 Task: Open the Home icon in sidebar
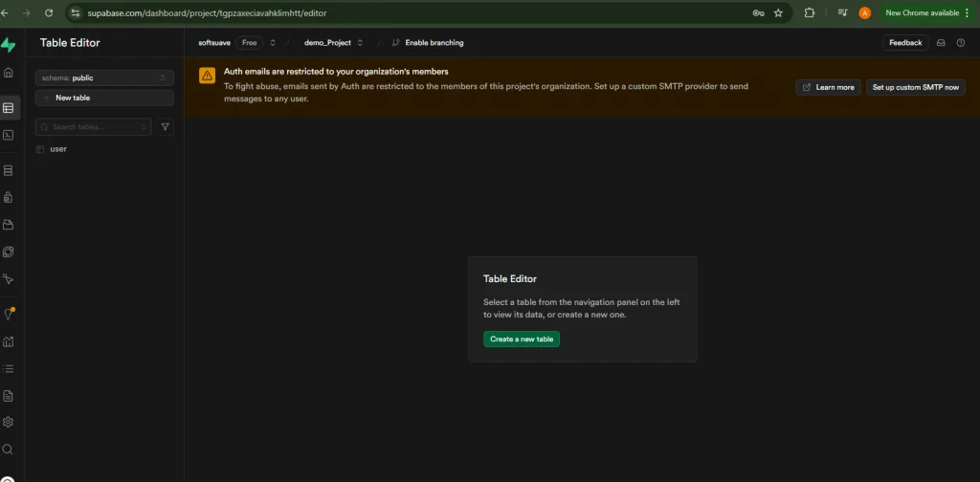pos(8,73)
